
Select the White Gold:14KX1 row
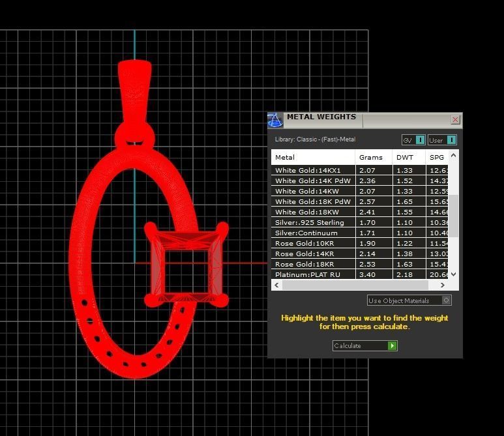[360, 170]
